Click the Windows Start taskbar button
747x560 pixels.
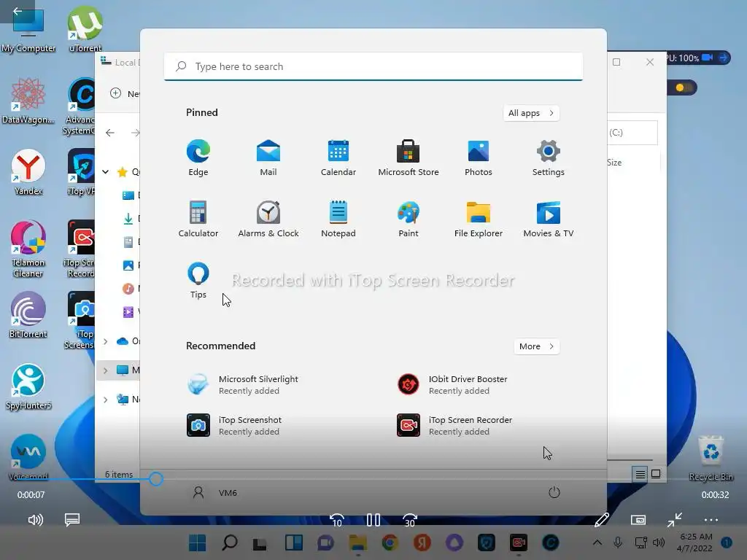pyautogui.click(x=197, y=542)
